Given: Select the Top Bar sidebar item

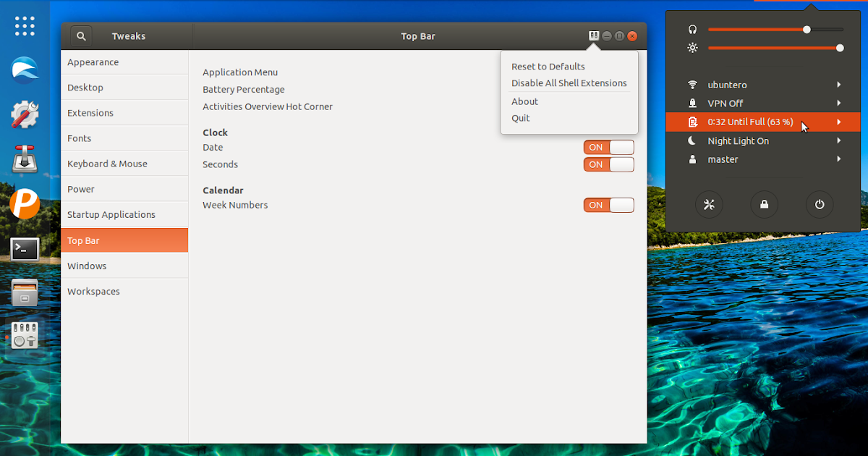Looking at the screenshot, I should tap(124, 240).
